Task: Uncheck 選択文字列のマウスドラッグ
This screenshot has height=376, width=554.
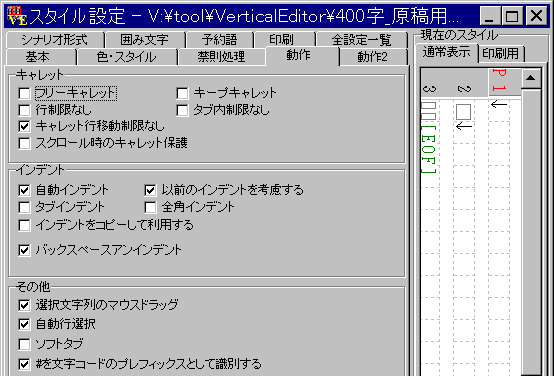Action: (24, 305)
